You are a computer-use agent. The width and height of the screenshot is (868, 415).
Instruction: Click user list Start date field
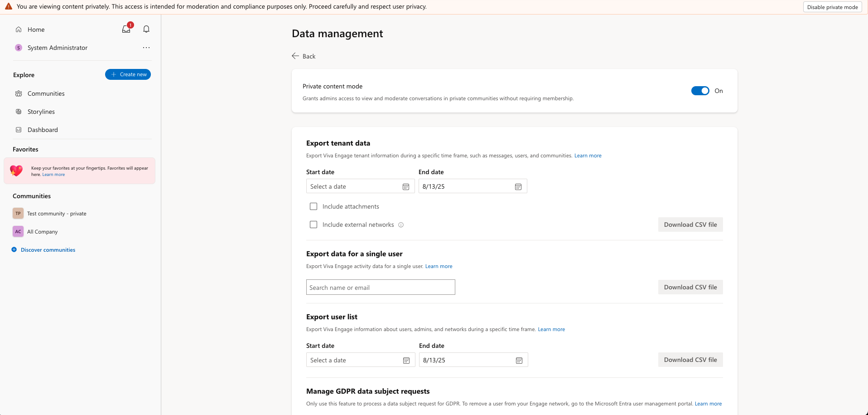point(361,360)
